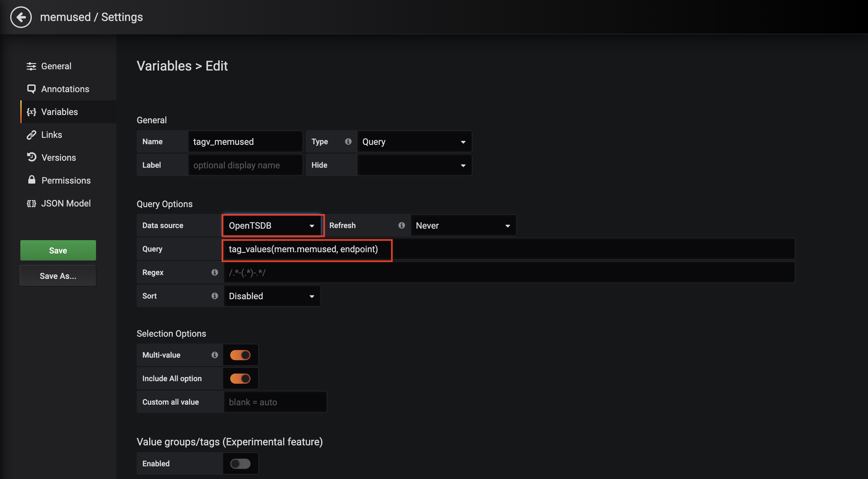The width and height of the screenshot is (868, 479).
Task: Disable the Multi-value toggle
Action: [240, 355]
